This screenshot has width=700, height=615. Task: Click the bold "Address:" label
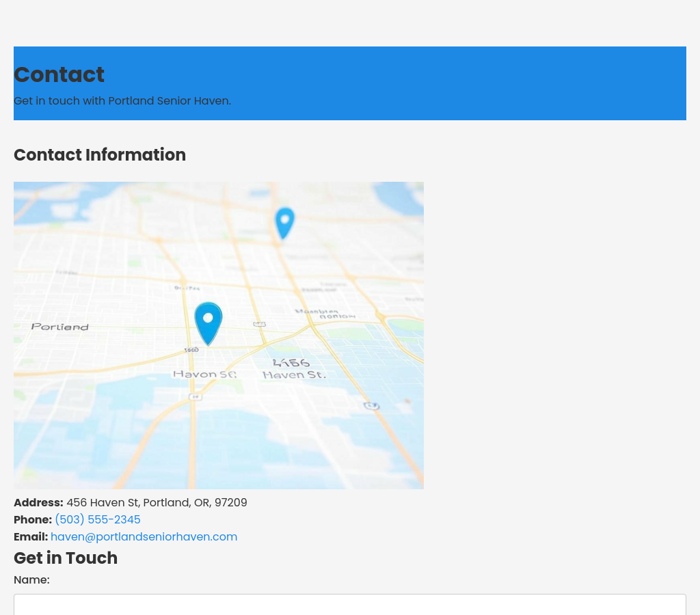(x=38, y=503)
